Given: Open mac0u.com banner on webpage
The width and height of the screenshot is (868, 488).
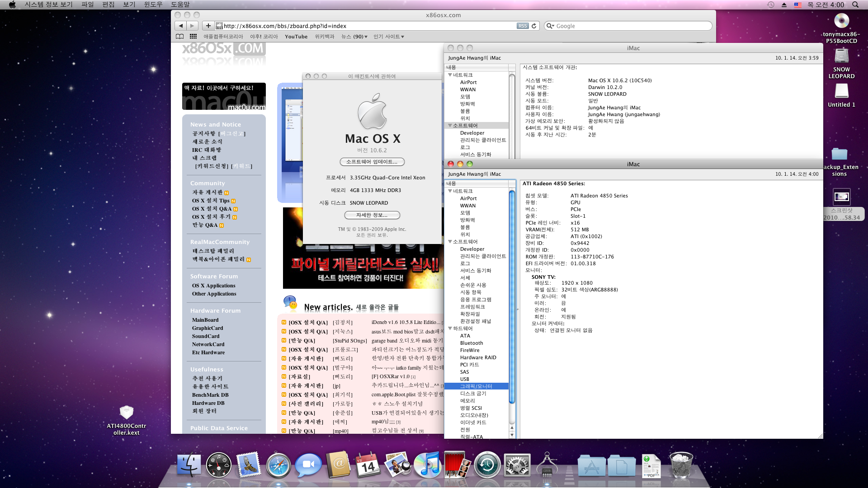Looking at the screenshot, I should tap(224, 96).
